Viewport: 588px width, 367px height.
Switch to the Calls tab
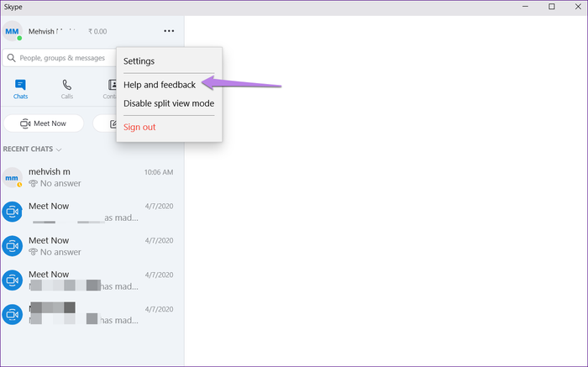[x=67, y=89]
